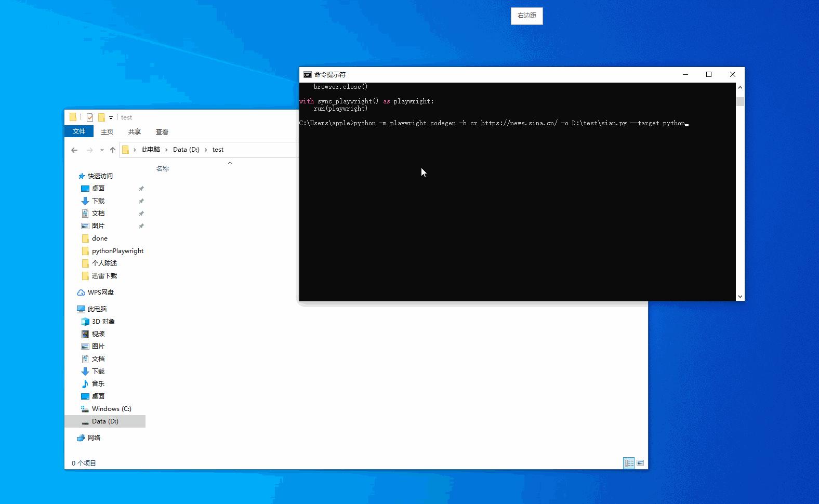Switch to the 主页 ribbon tab
The height and width of the screenshot is (504, 819).
point(107,131)
